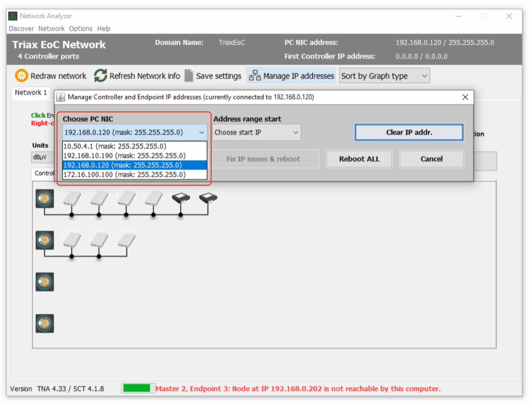Click the Refresh Network info arrows icon
The height and width of the screenshot is (405, 532).
click(x=100, y=76)
